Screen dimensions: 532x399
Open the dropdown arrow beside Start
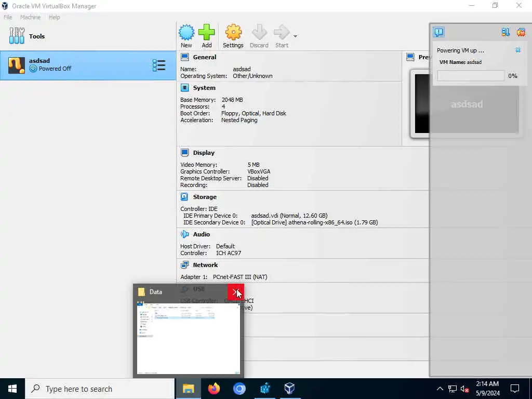pos(295,36)
